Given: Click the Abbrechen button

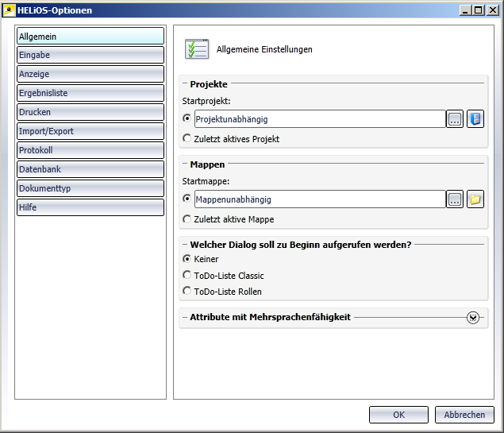Looking at the screenshot, I should (x=464, y=415).
